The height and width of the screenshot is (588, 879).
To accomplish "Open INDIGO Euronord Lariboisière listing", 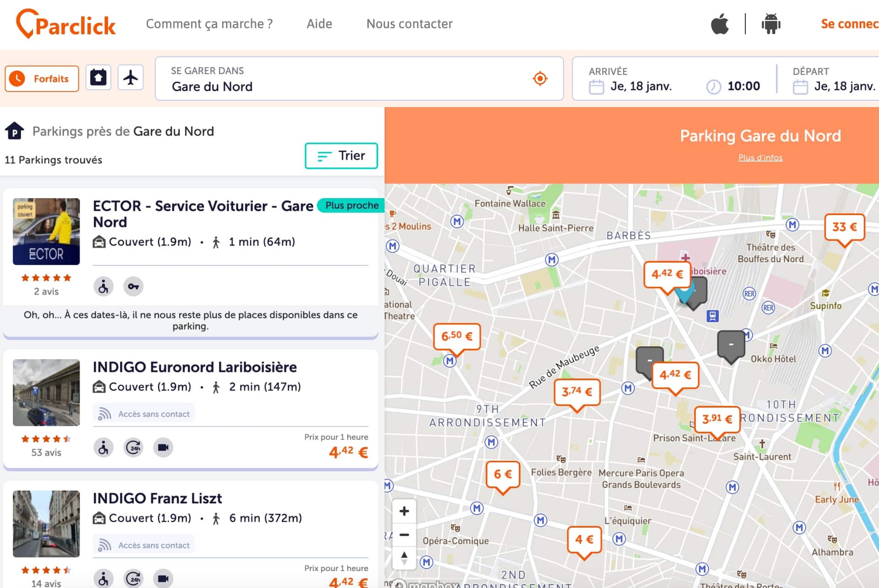I will click(195, 367).
